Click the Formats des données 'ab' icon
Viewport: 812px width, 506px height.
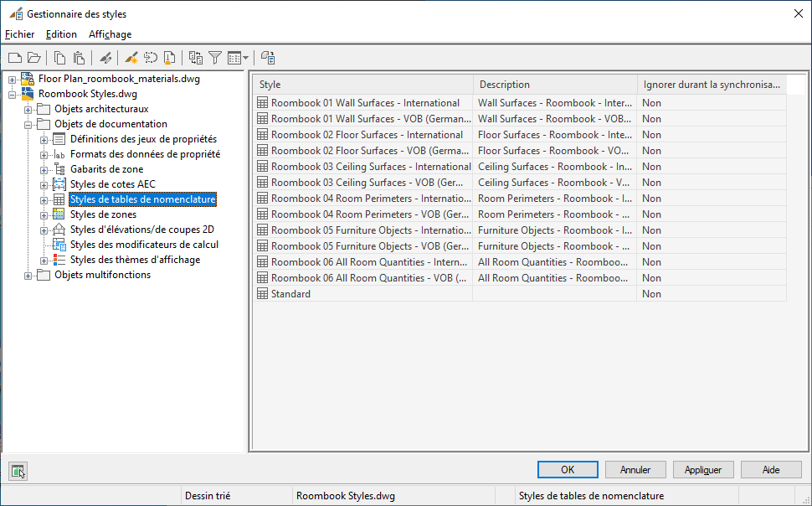point(59,154)
